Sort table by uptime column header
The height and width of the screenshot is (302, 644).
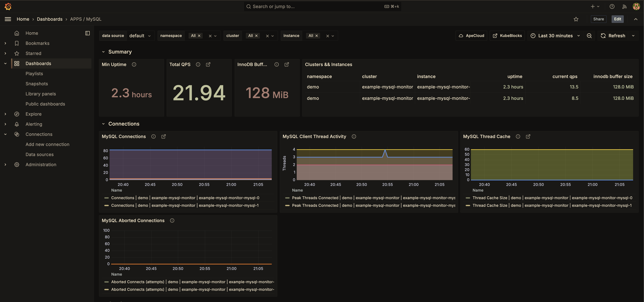pos(515,76)
